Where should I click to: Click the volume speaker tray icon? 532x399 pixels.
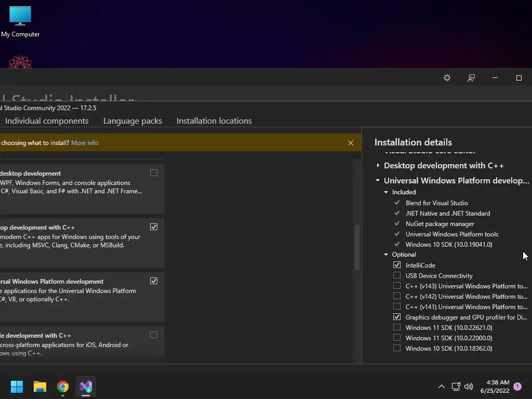(469, 387)
